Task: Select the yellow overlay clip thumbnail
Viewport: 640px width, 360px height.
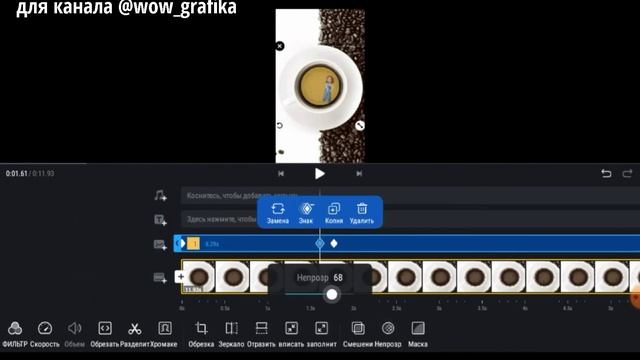Action: [193, 244]
